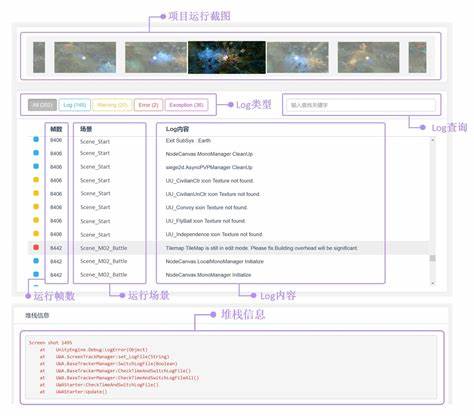
Task: Click the blue log icon beside Exit SubSys Earth
Action: [x=36, y=139]
